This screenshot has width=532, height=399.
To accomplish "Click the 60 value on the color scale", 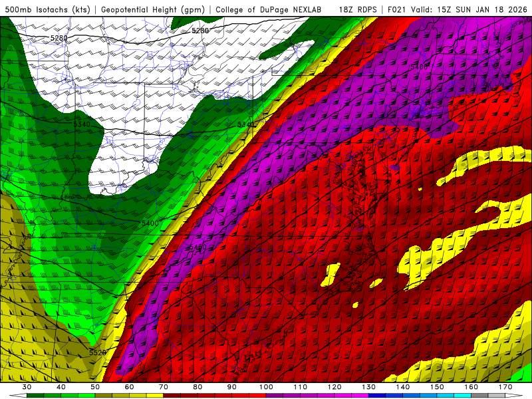I will pyautogui.click(x=129, y=387).
